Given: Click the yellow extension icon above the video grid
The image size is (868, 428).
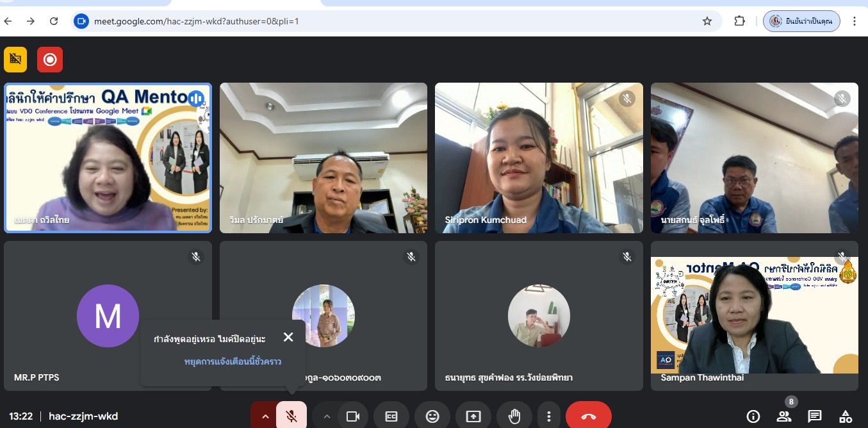Looking at the screenshot, I should click(x=15, y=60).
